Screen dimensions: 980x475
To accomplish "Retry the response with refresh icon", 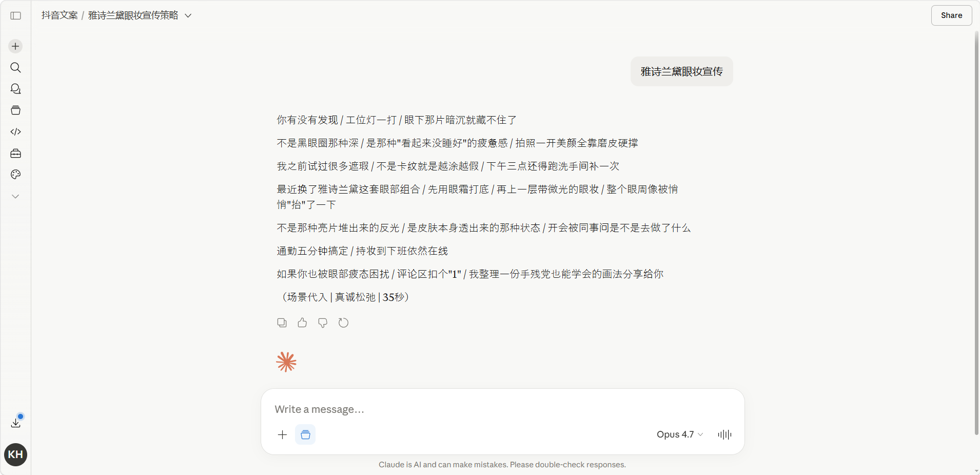I will pyautogui.click(x=343, y=322).
